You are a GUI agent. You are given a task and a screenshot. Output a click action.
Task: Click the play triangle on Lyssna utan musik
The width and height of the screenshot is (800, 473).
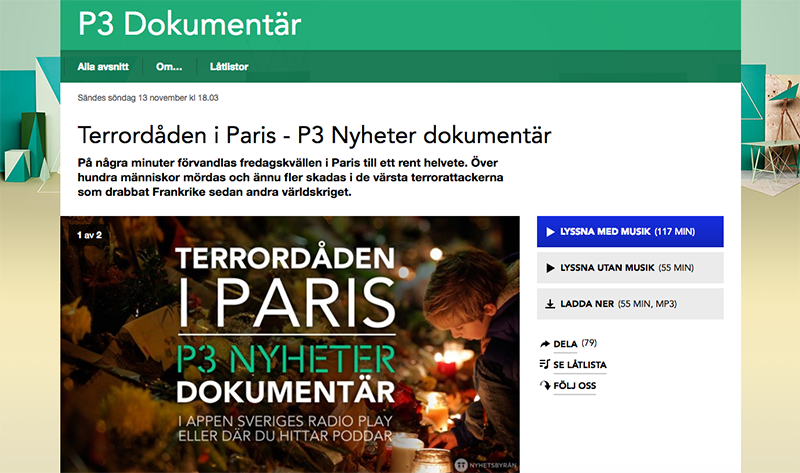pos(550,268)
